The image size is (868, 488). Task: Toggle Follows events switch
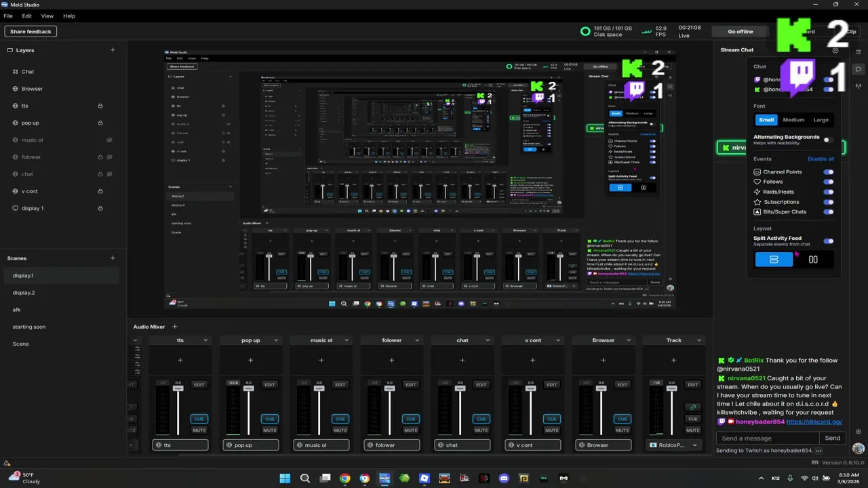pos(829,182)
